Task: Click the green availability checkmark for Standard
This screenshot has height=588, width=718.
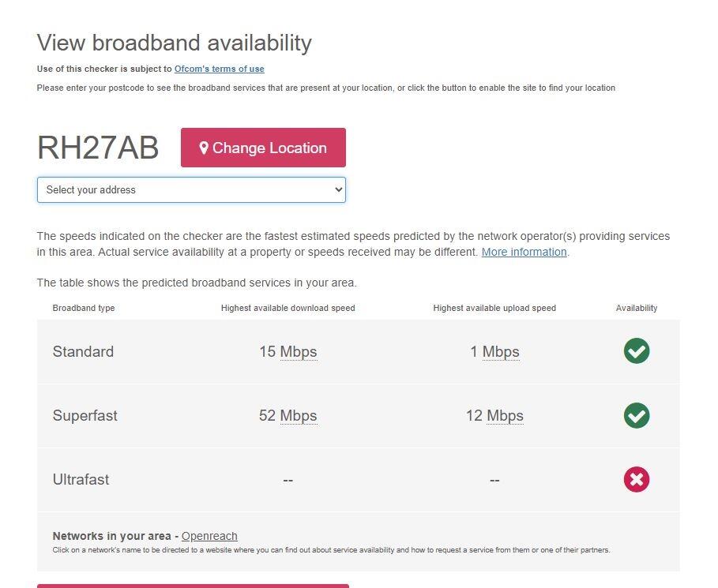Action: [637, 351]
